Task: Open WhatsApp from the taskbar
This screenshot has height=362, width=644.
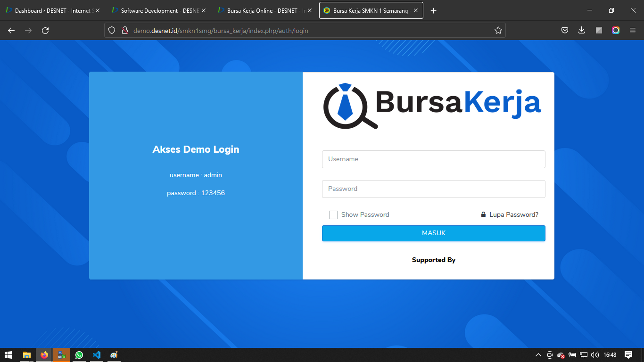Action: pyautogui.click(x=79, y=355)
